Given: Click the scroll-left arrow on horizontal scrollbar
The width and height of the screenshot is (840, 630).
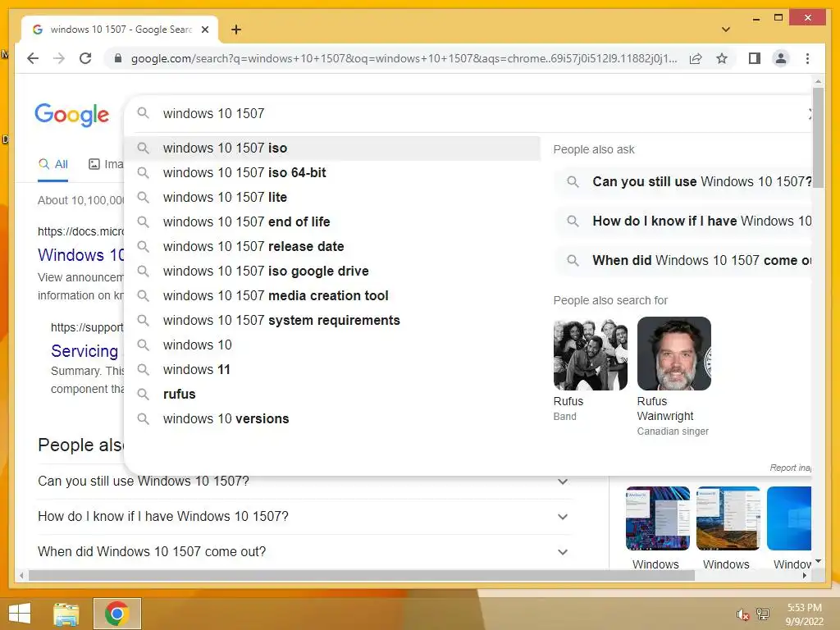Looking at the screenshot, I should (21, 576).
